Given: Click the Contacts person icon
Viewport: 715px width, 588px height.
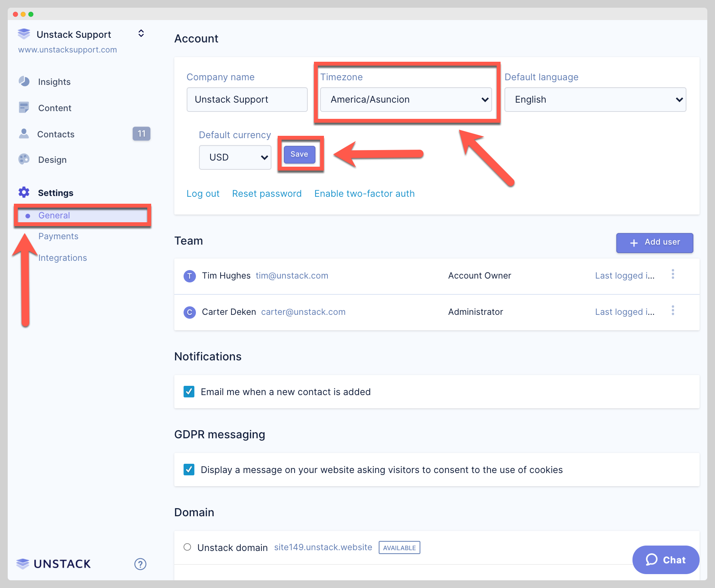Looking at the screenshot, I should (x=24, y=134).
